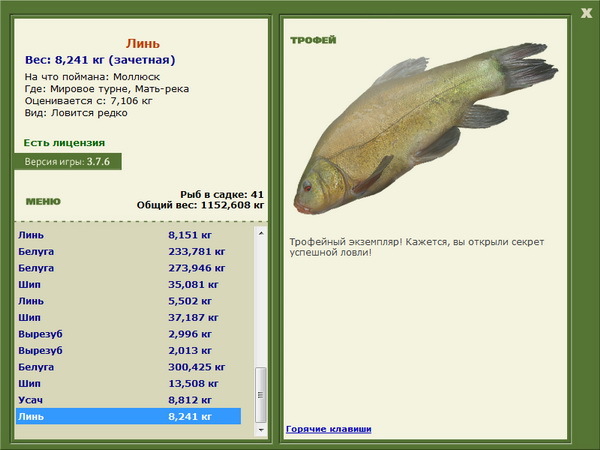Click the fish list scroll up arrow

[x=261, y=233]
